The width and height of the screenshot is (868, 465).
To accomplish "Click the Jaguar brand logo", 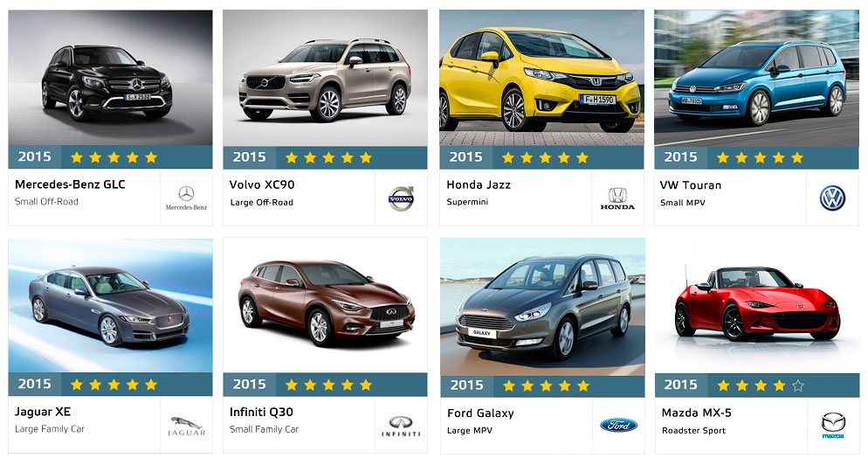I will tap(186, 427).
